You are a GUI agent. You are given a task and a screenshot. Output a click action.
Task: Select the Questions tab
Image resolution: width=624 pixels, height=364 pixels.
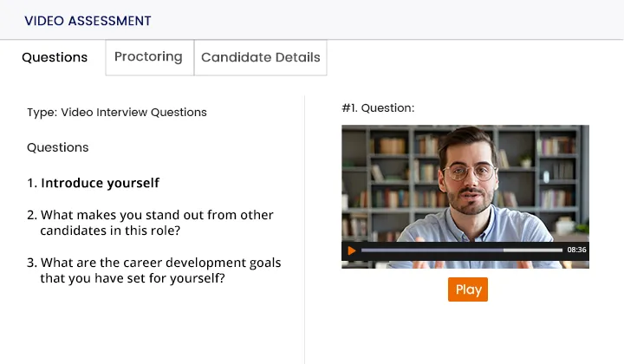tap(55, 57)
